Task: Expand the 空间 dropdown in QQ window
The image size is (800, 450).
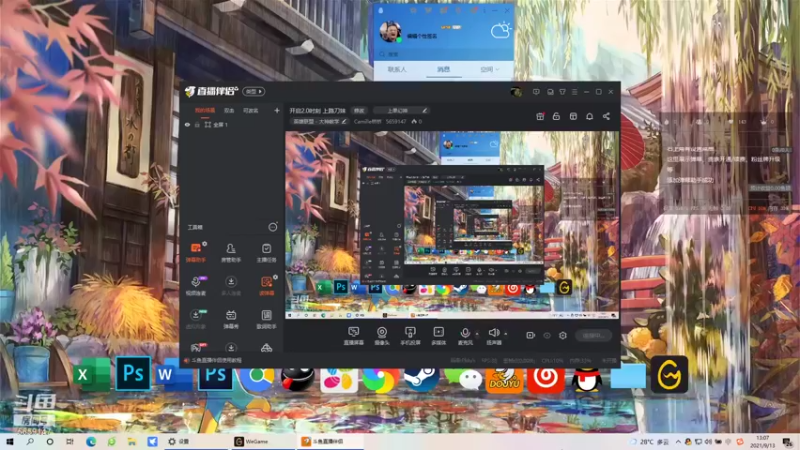Action: pyautogui.click(x=489, y=69)
